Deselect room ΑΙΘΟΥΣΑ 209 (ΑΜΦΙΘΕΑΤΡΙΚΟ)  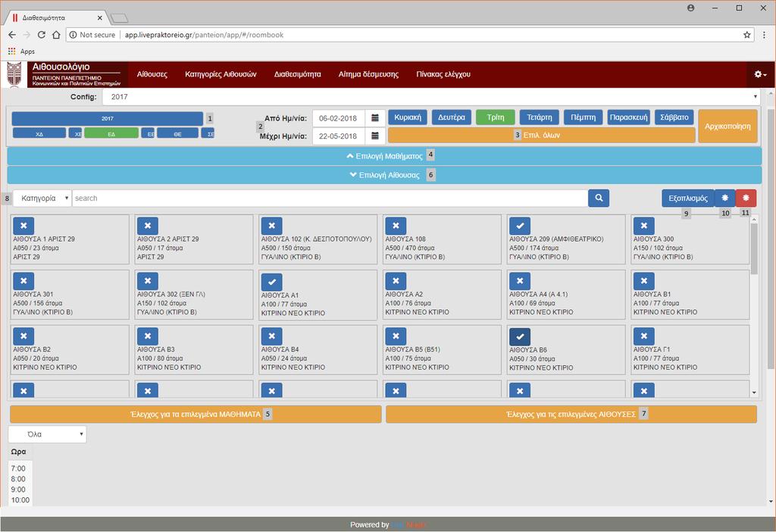click(x=520, y=226)
